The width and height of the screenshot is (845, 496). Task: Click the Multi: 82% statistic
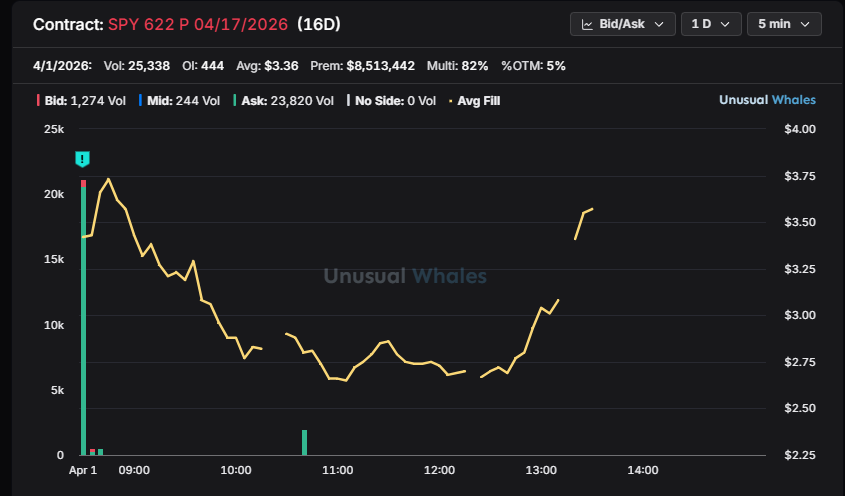point(458,66)
